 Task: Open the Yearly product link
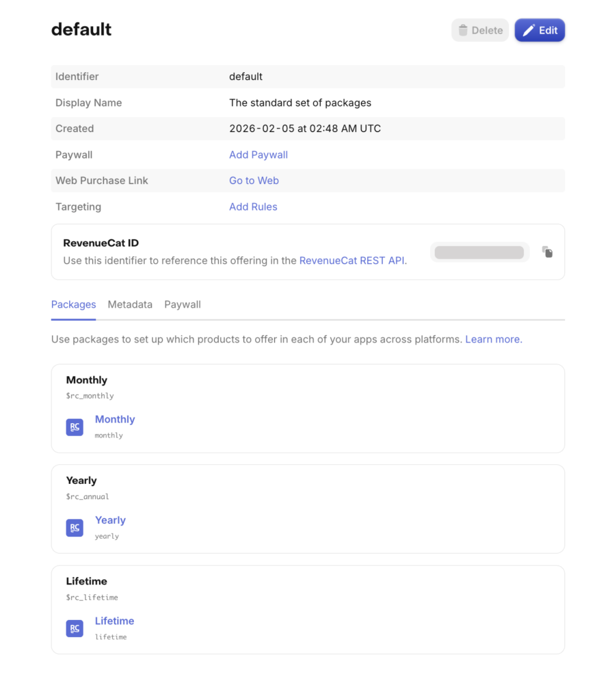[110, 520]
